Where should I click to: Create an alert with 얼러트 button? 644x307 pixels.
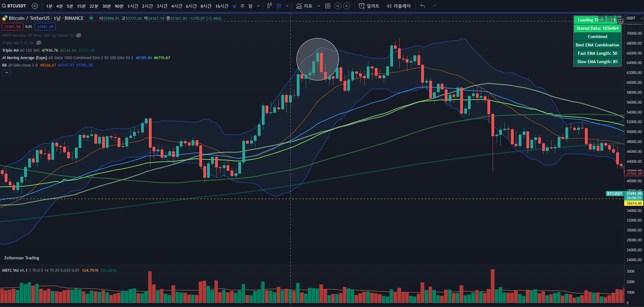(369, 6)
